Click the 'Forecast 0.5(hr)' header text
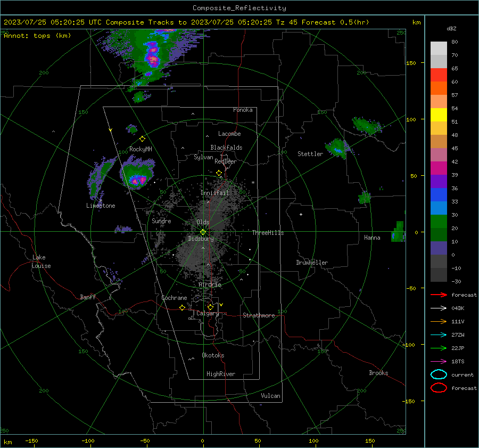Screen dimensions: 479x448 coord(335,22)
